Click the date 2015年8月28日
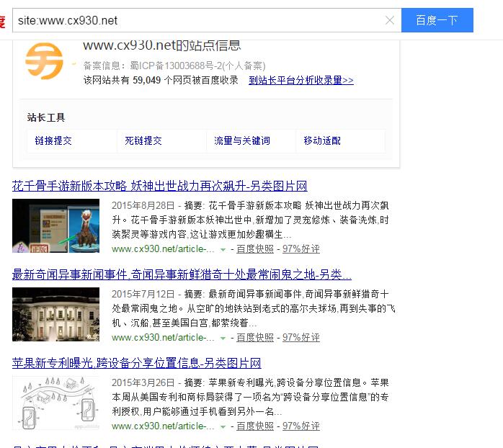This screenshot has height=448, width=503. [x=143, y=205]
